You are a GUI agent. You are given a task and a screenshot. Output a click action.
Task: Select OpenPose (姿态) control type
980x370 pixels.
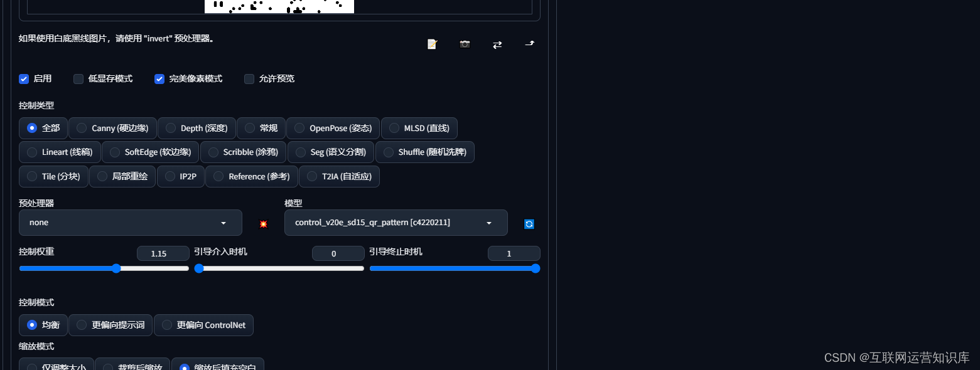coord(333,128)
